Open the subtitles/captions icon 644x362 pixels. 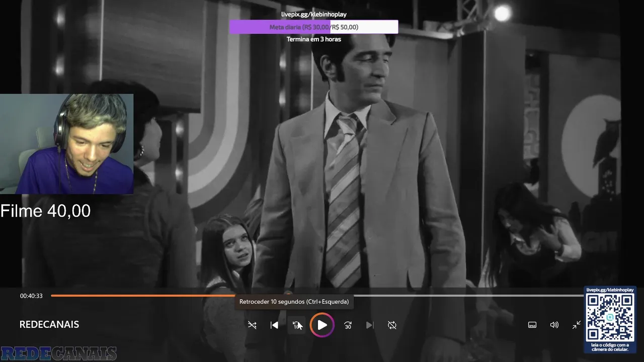point(532,325)
